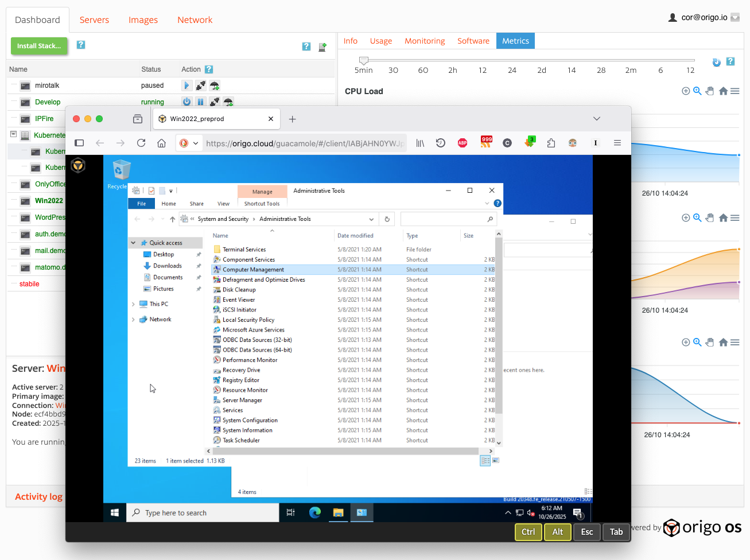Open the Explorer View ribbon tab

point(223,204)
